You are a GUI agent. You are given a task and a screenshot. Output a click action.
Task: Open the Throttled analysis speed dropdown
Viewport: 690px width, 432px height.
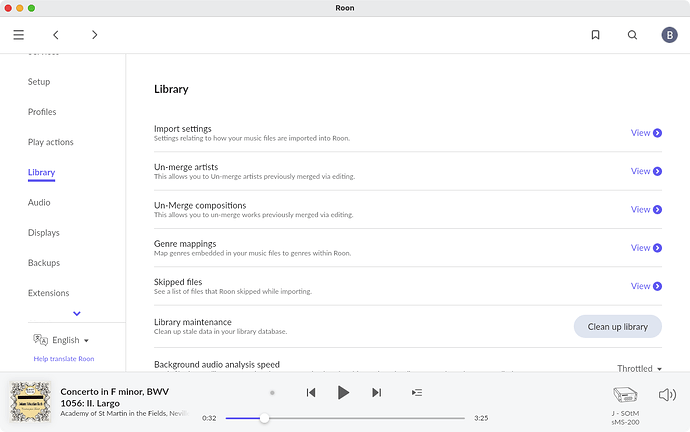(639, 368)
